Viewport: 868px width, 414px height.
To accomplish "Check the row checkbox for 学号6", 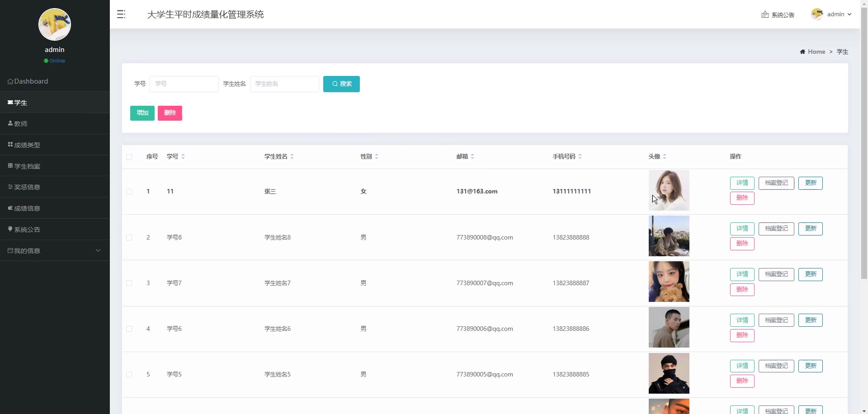I will (129, 329).
